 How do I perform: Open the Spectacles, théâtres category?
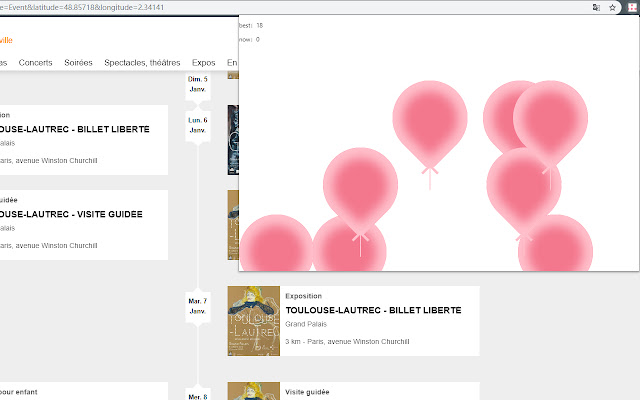142,62
